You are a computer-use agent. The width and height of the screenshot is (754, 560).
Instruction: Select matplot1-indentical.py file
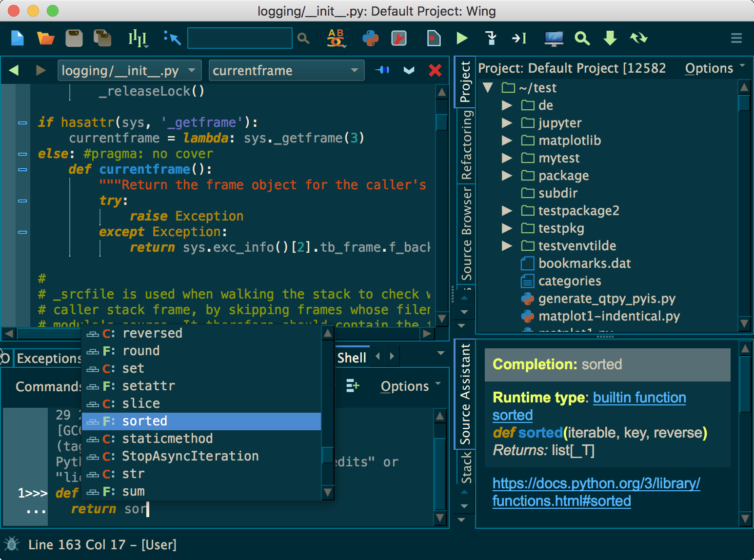(x=600, y=316)
